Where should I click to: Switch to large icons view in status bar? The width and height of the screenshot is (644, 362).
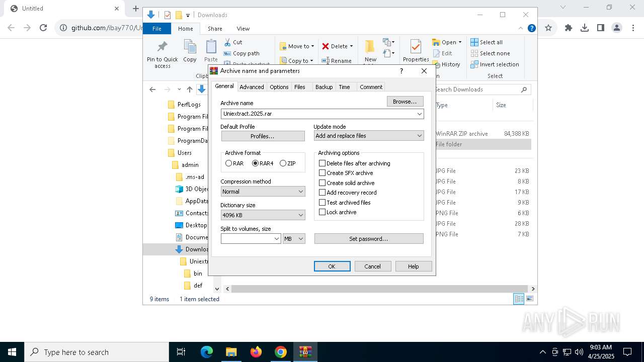[x=529, y=299]
